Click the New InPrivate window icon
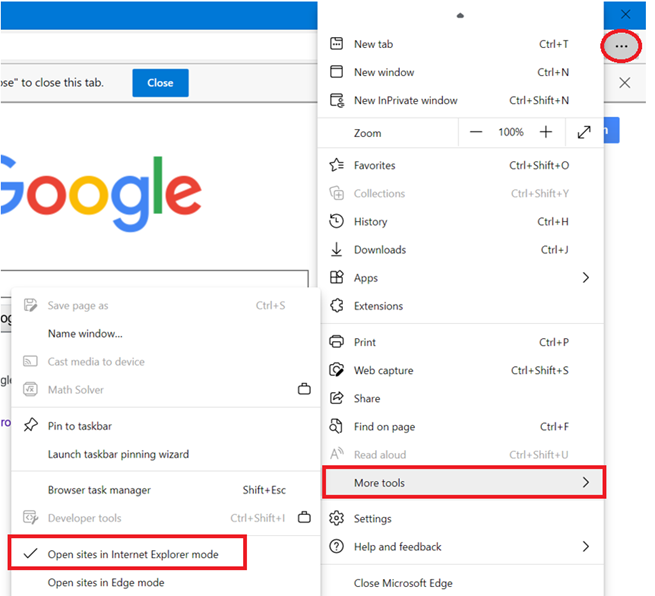This screenshot has width=655, height=596. (x=337, y=100)
